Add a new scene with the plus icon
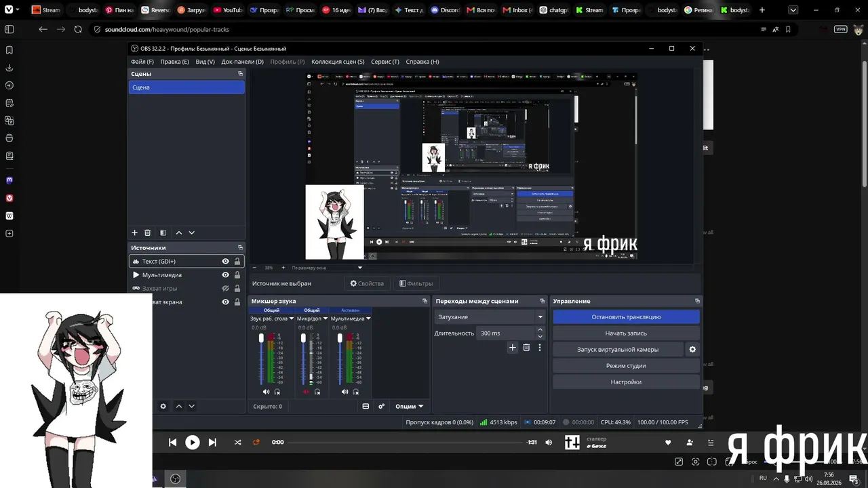This screenshot has width=868, height=488. 134,232
